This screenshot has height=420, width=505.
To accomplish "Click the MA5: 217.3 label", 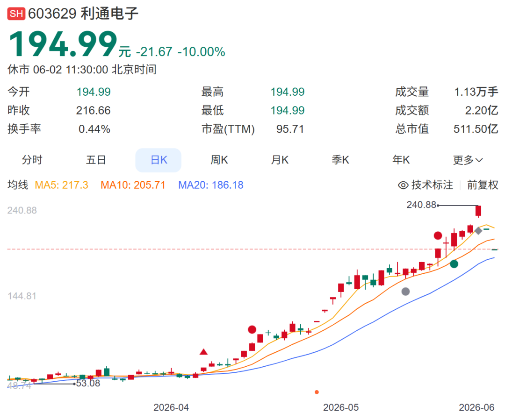I will coord(61,185).
